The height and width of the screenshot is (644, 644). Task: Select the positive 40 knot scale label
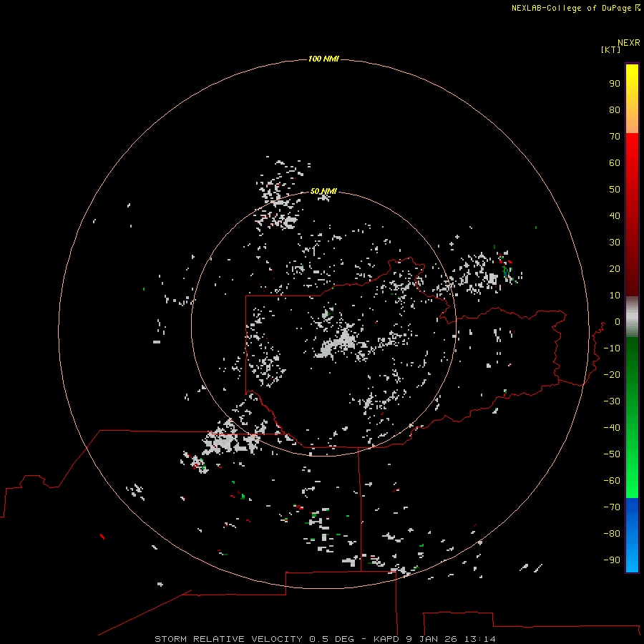(615, 216)
